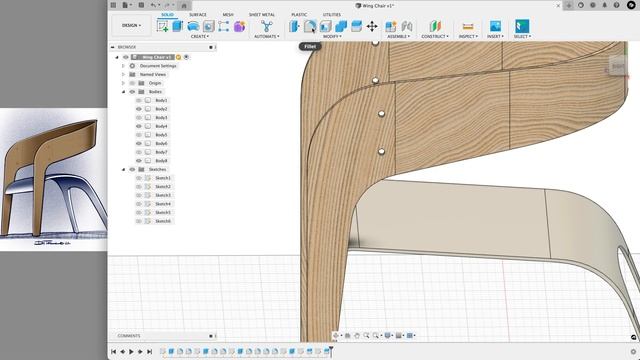This screenshot has height=360, width=640.
Task: Click the Save icon
Action: coord(141,5)
